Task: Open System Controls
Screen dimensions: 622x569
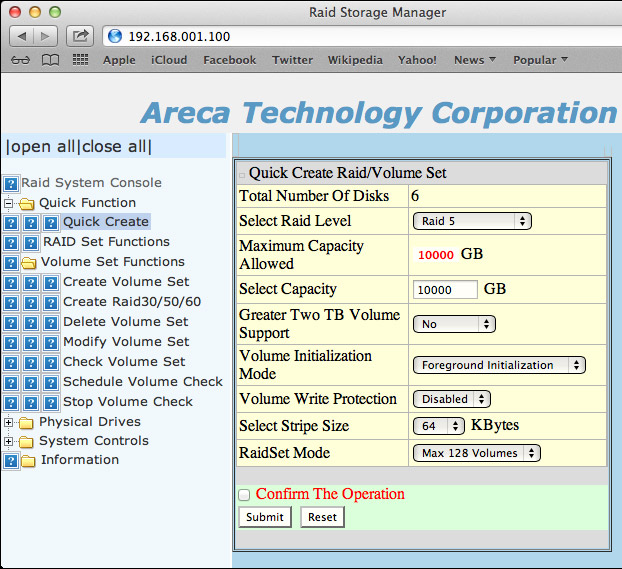Action: tap(94, 440)
